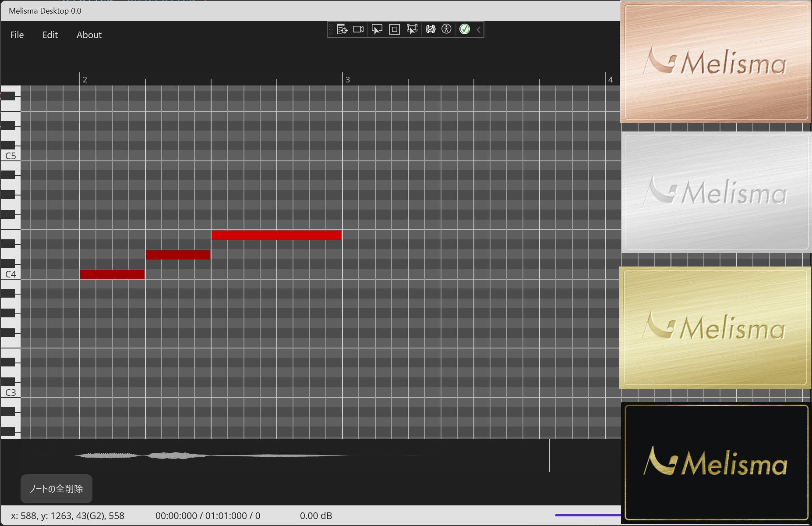Click measure 3 marker on the ruler
The image size is (812, 526).
click(347, 79)
